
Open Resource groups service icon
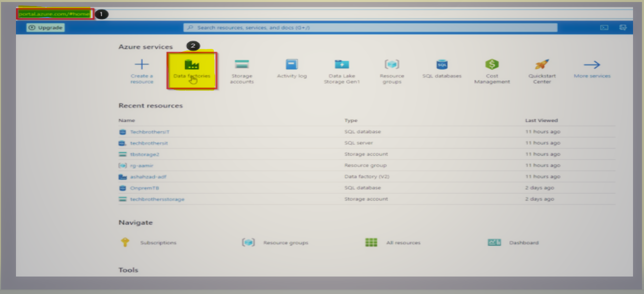[x=392, y=64]
